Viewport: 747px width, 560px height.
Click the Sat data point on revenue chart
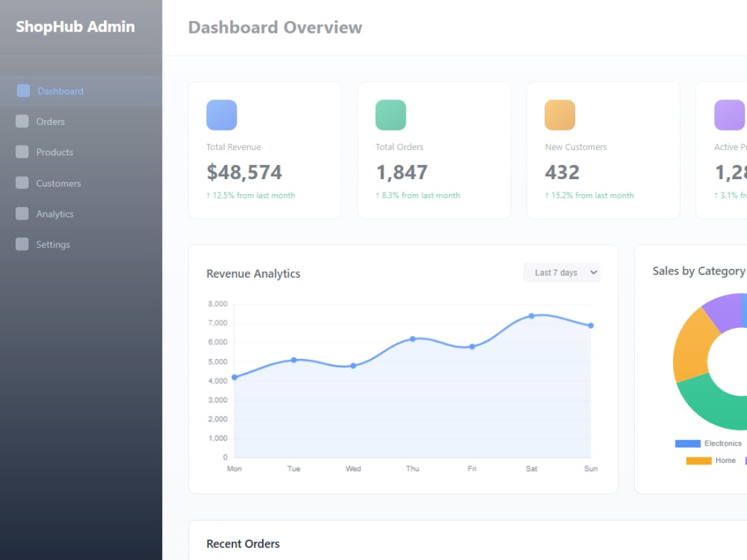531,316
